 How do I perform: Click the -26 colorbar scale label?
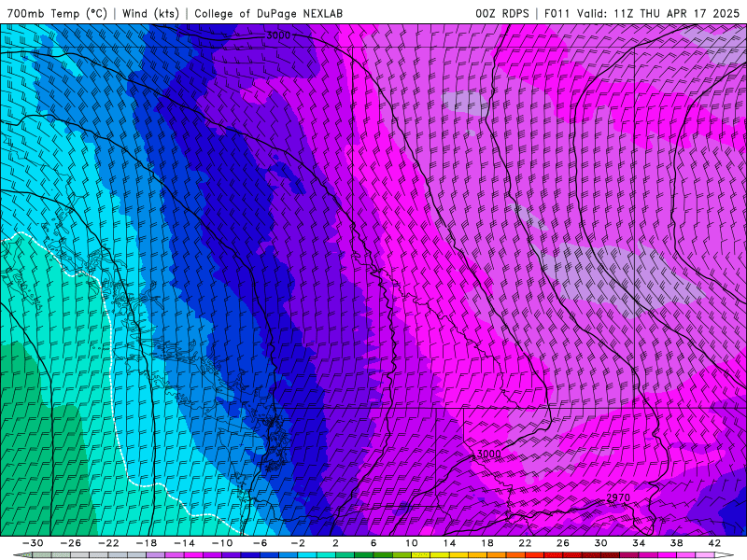tap(71, 543)
